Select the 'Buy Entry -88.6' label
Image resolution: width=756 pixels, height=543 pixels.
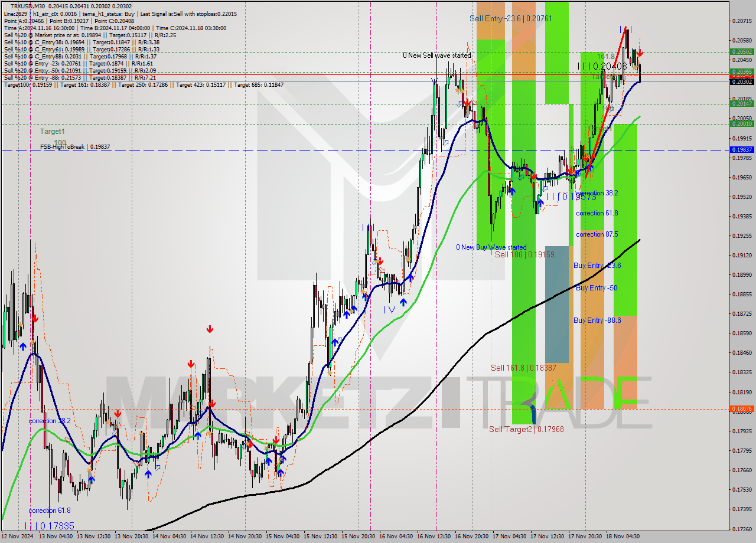(597, 320)
